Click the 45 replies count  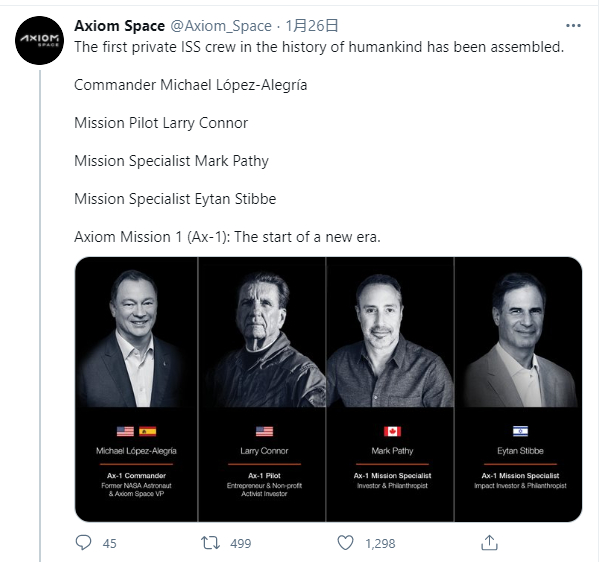pos(109,544)
